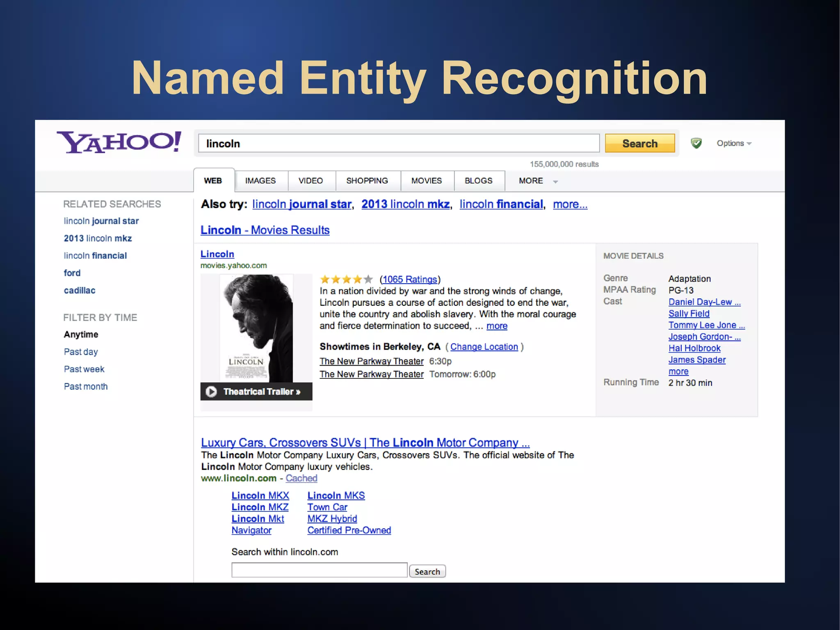
Task: Click the main lincoln search field
Action: (398, 144)
